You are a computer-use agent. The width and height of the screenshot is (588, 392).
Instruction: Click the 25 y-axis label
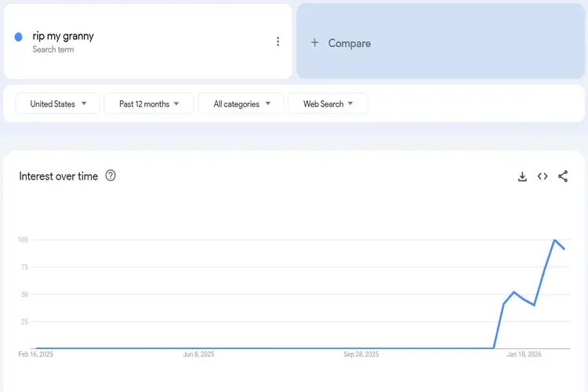[x=24, y=321]
